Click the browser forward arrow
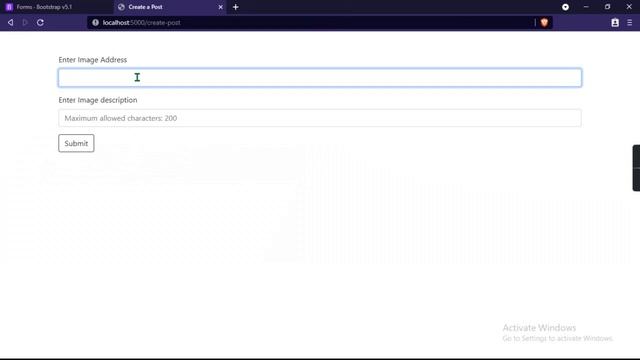This screenshot has height=360, width=640. coord(25,22)
